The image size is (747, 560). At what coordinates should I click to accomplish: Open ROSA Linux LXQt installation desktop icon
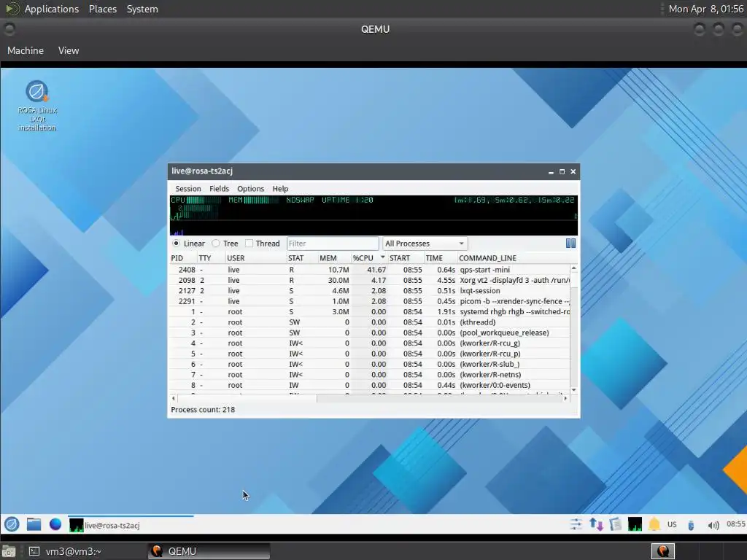[x=37, y=106]
